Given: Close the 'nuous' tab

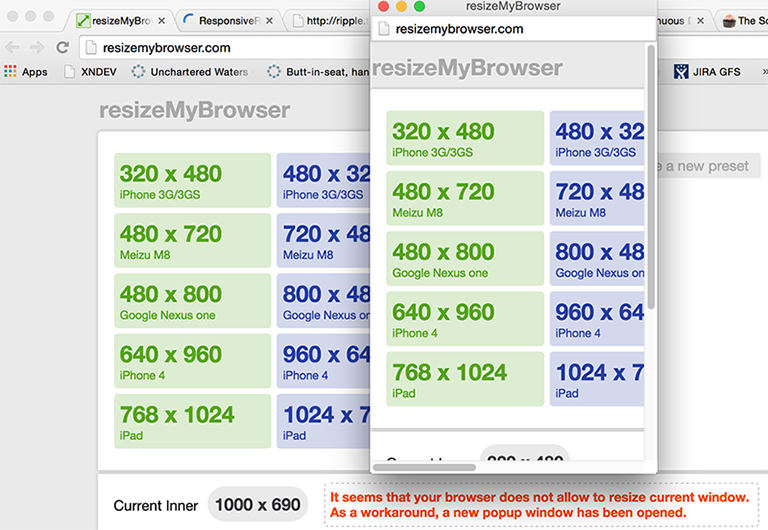Looking at the screenshot, I should pyautogui.click(x=700, y=21).
